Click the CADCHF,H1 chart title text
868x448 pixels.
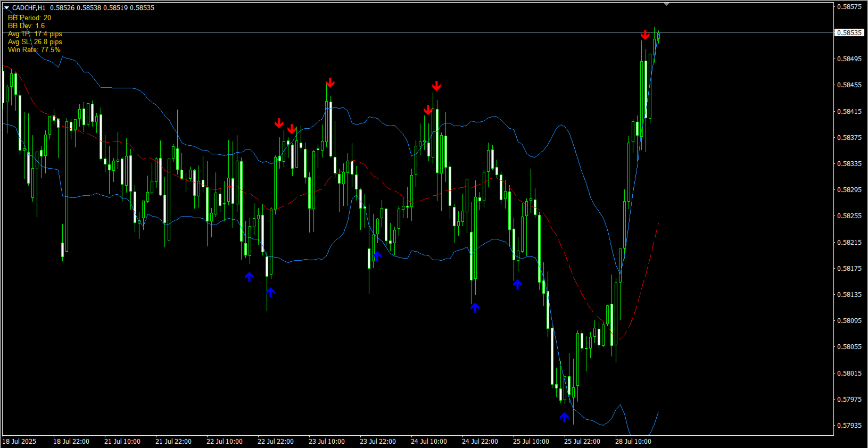pyautogui.click(x=29, y=8)
